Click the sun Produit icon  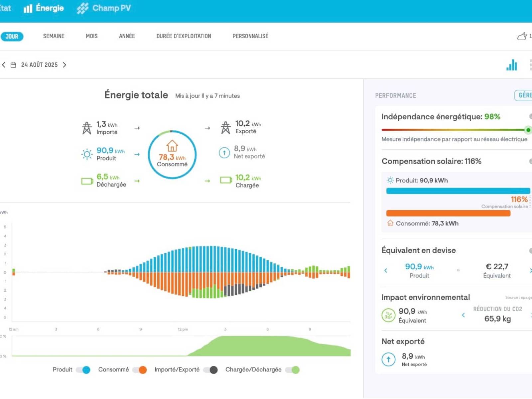[x=87, y=154]
